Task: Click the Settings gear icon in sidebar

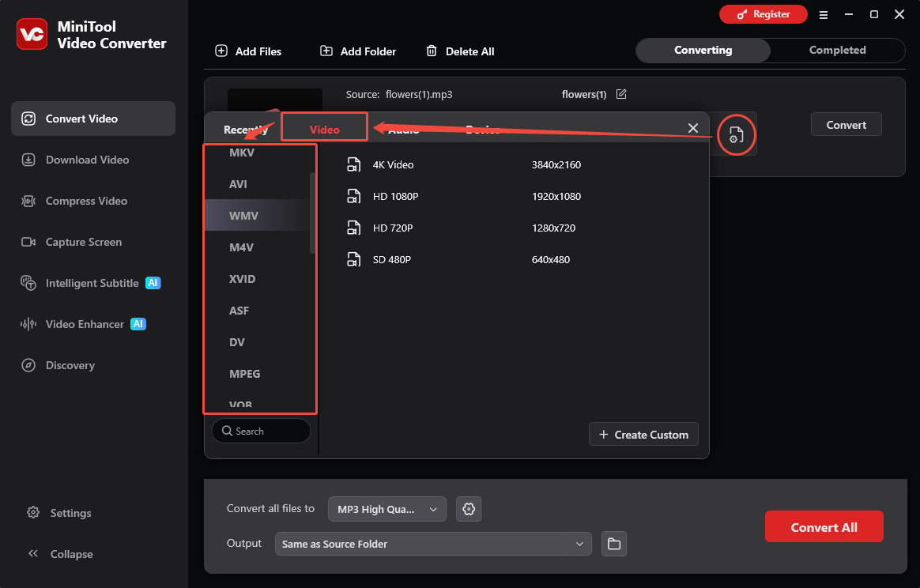Action: point(33,512)
